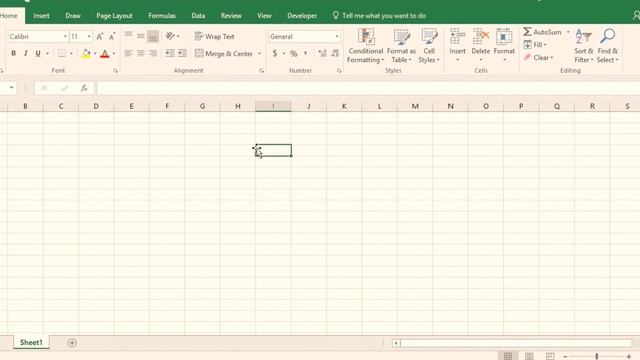Center text horizontally
Screen dimensions: 640x360
pyautogui.click(x=140, y=53)
